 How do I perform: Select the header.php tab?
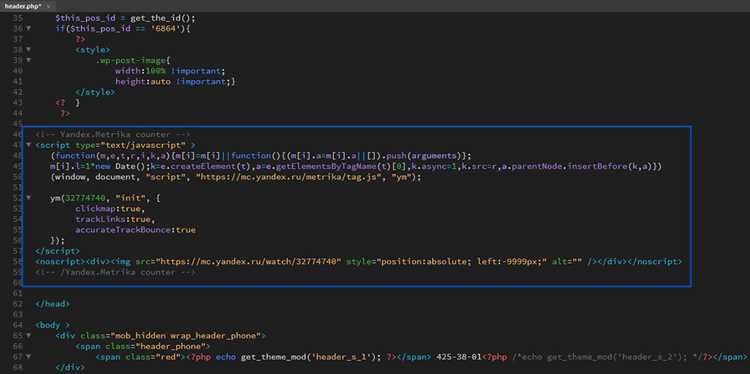[23, 6]
